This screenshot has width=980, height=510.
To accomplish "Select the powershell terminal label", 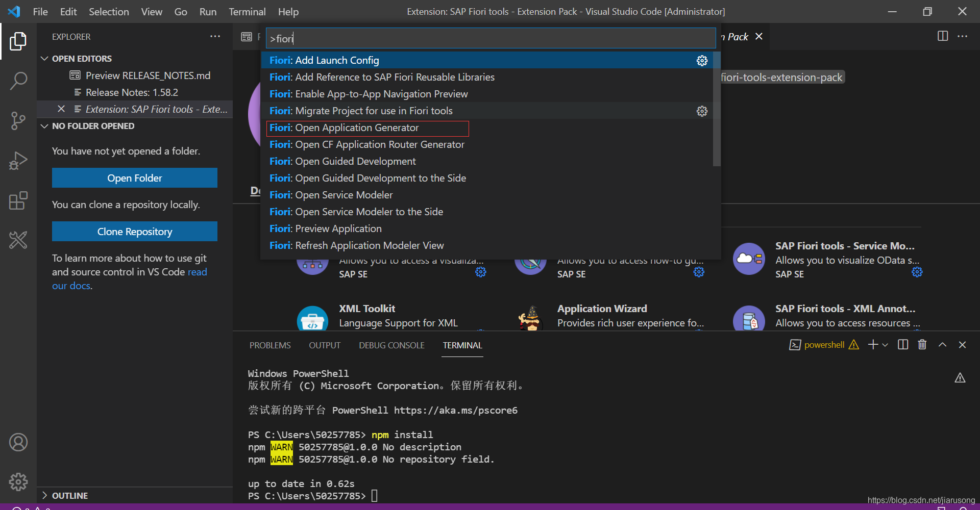I will (824, 345).
